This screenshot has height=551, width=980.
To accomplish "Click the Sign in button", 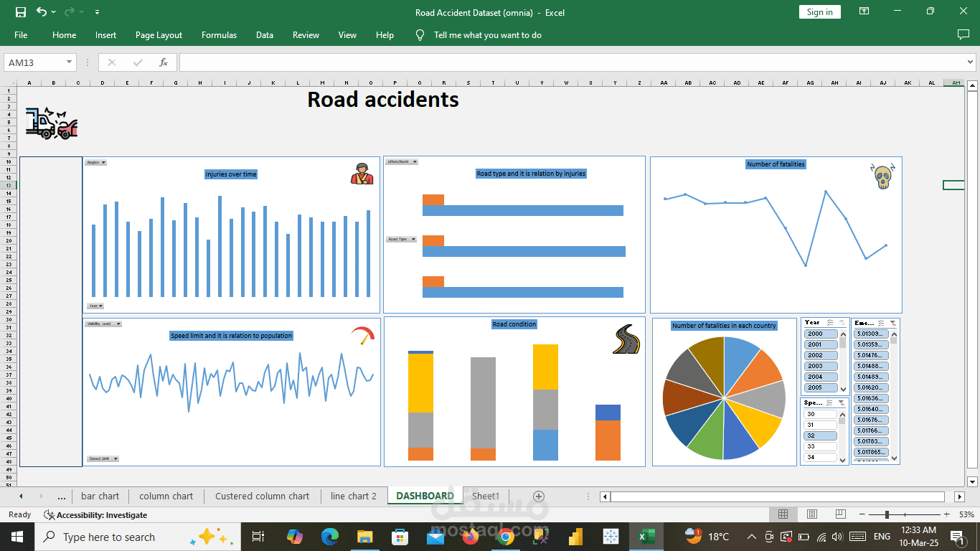I will [x=819, y=11].
